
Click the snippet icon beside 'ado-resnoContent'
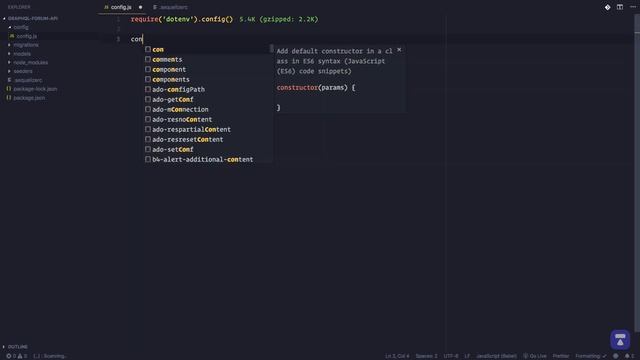tap(148, 119)
